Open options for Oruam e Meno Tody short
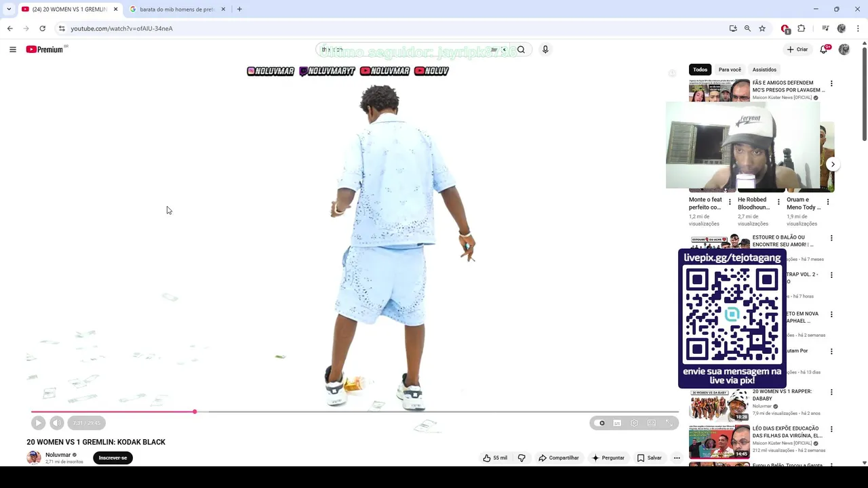This screenshot has width=868, height=488. [827, 202]
